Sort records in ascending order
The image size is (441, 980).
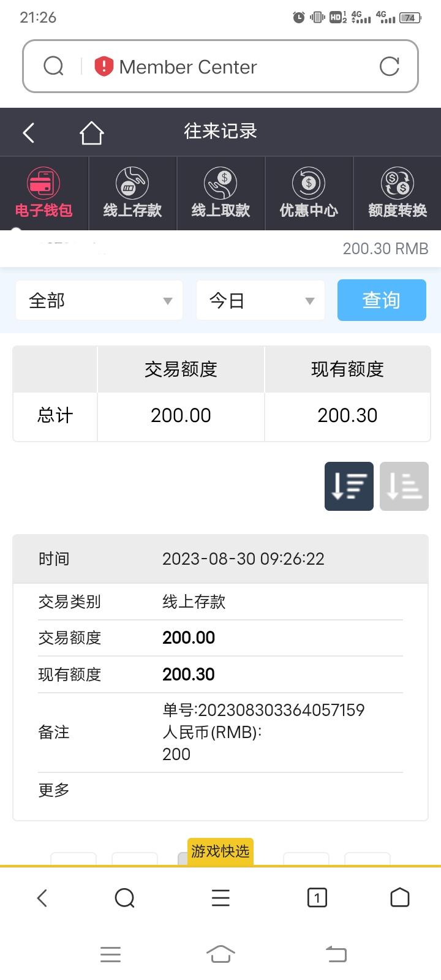click(x=404, y=486)
